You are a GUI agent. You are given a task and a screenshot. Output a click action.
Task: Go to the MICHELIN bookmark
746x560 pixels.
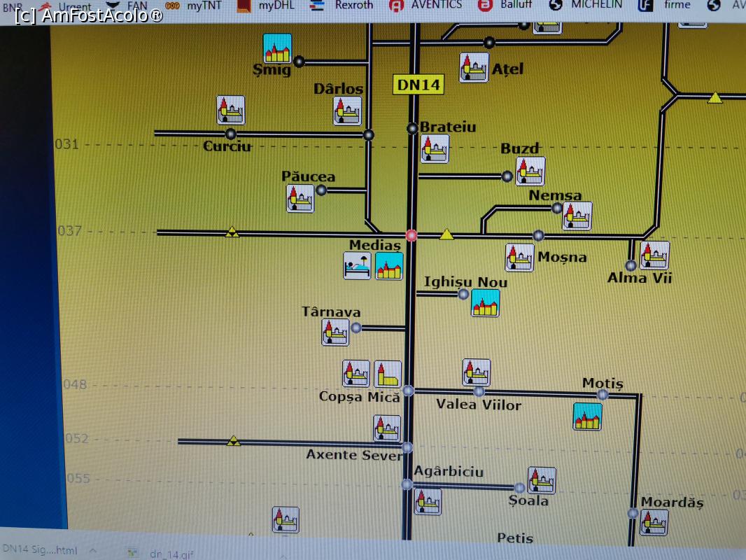[x=596, y=5]
